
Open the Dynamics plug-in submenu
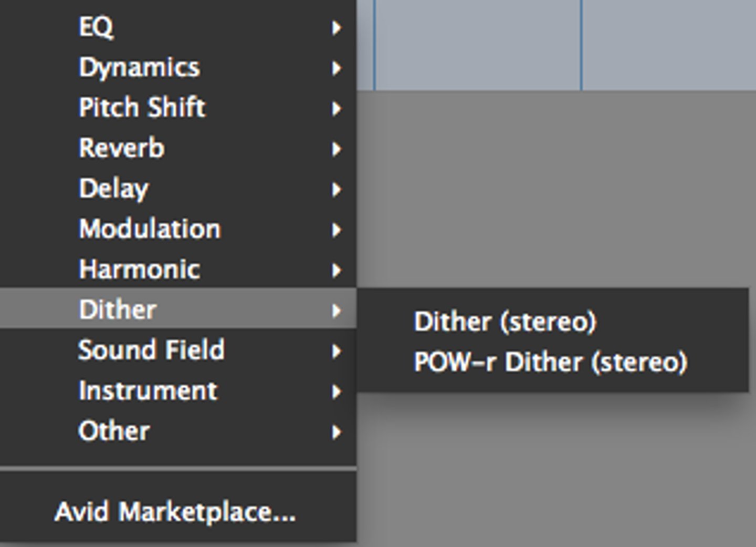click(139, 67)
